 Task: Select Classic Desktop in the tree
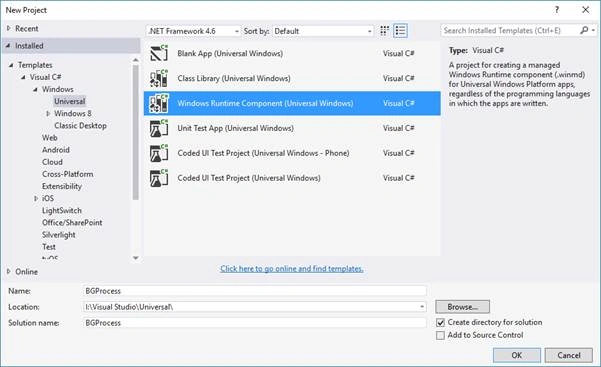point(80,125)
